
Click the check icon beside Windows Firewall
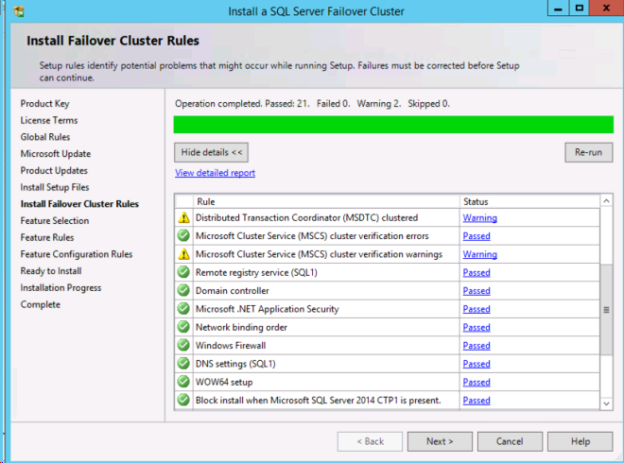coord(183,345)
